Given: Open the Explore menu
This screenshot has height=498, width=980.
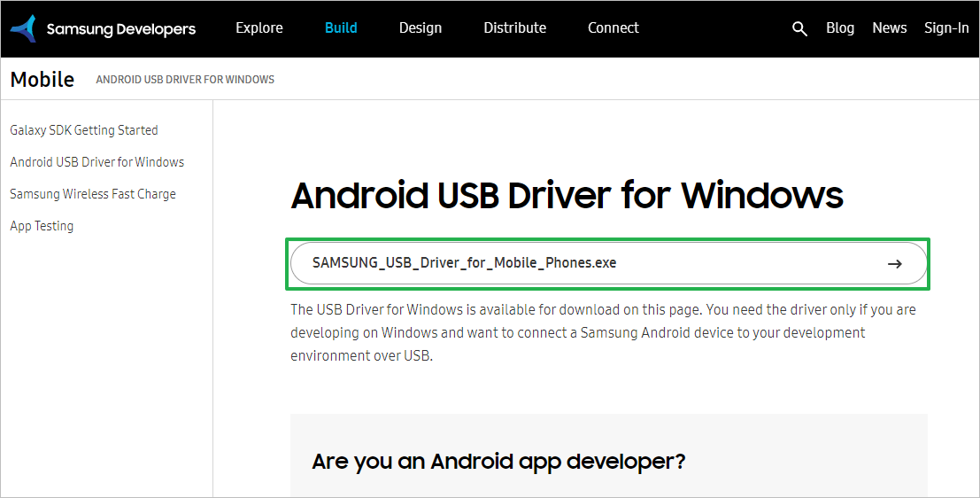Looking at the screenshot, I should pyautogui.click(x=259, y=28).
